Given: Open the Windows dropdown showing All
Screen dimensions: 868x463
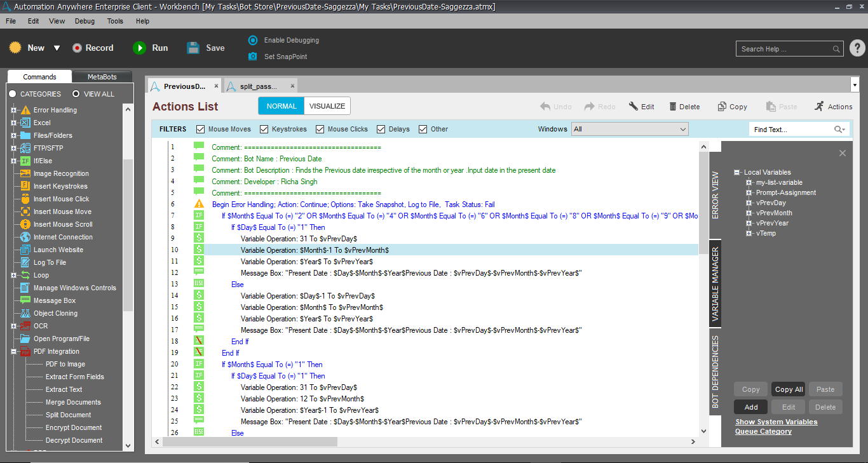Looking at the screenshot, I should (630, 129).
